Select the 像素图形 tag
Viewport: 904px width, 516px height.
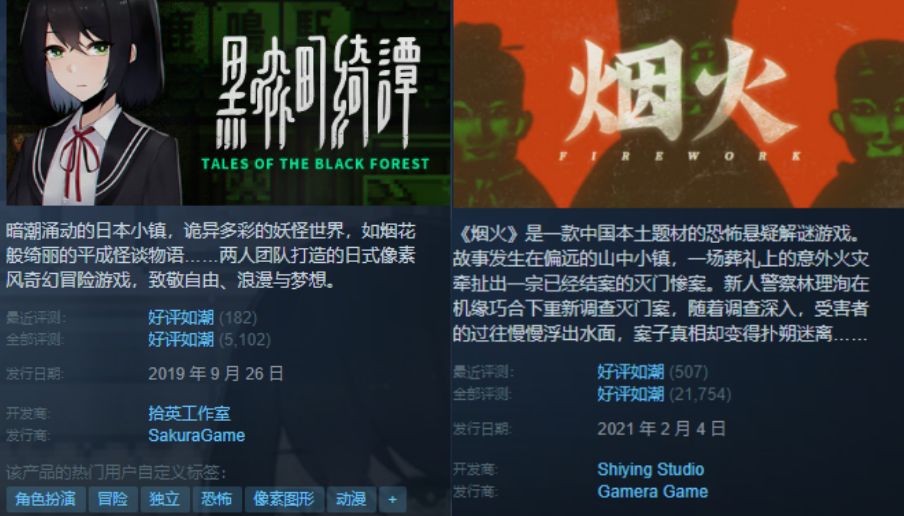click(284, 499)
